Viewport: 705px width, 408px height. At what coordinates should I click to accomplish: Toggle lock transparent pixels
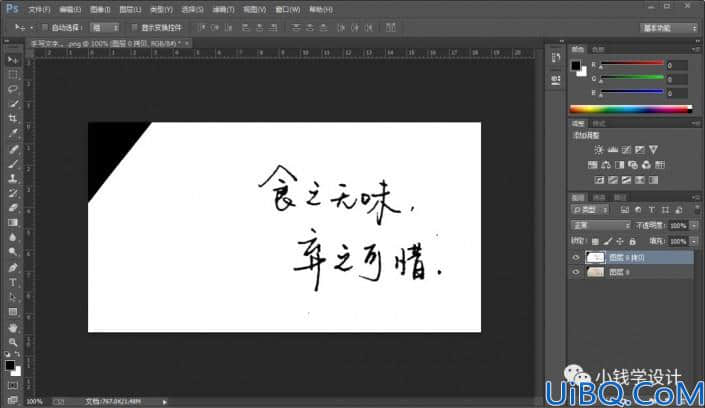[595, 242]
